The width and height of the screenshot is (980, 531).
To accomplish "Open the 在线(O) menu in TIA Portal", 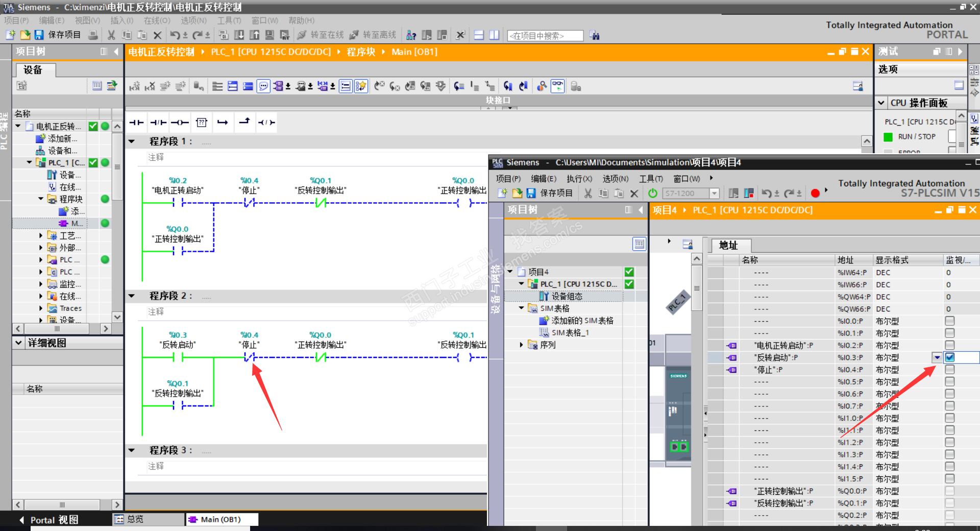I will pyautogui.click(x=157, y=20).
